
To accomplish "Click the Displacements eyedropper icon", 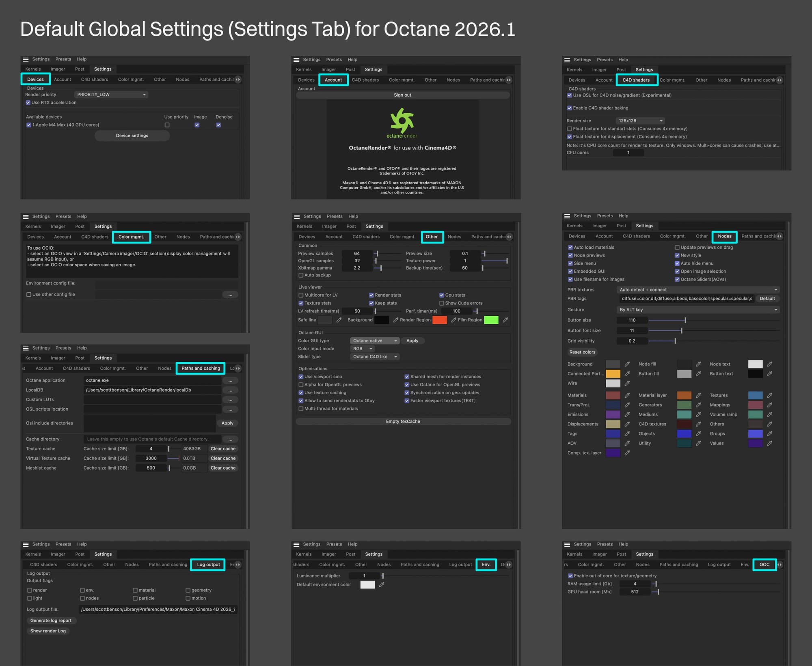I will point(627,424).
